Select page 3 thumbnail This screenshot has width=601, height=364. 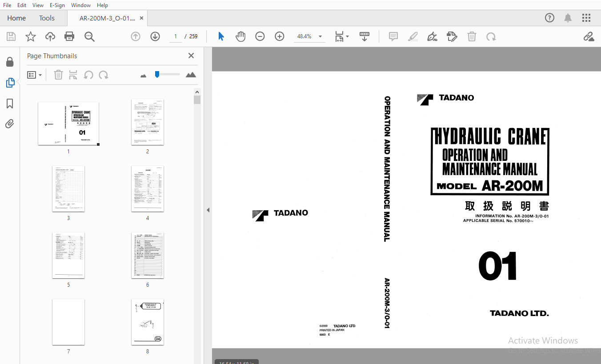(68, 189)
